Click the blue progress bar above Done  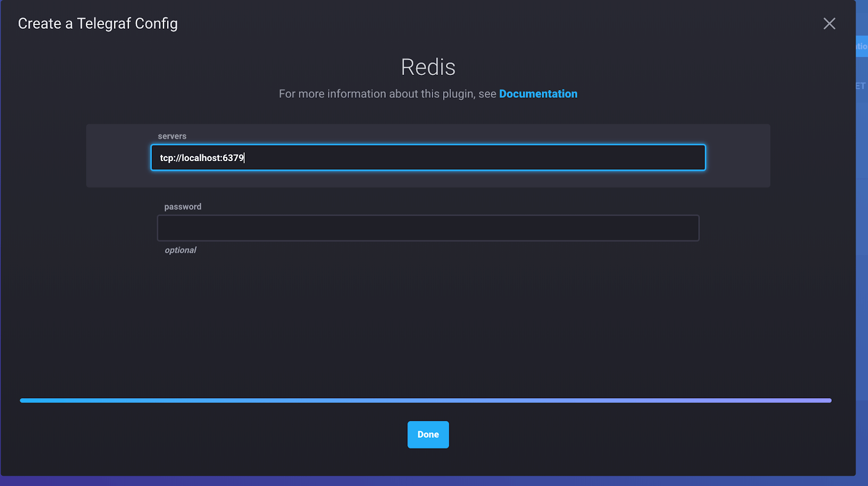click(426, 400)
